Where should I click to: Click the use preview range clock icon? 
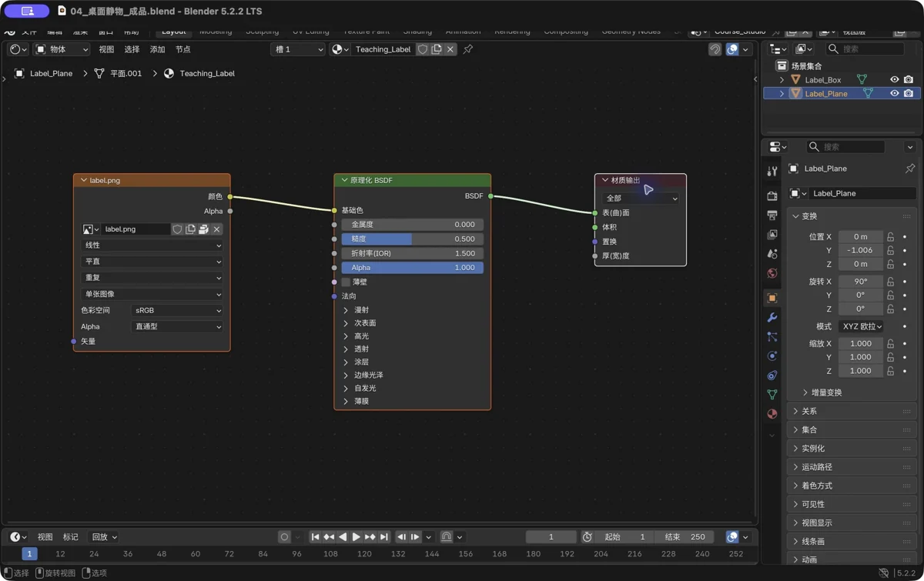click(x=587, y=537)
